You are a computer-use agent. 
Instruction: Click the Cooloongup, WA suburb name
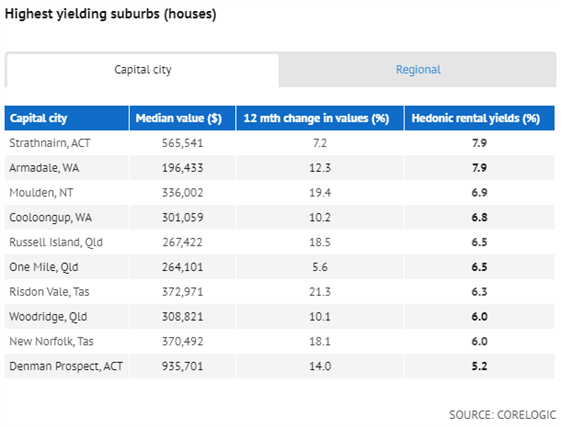50,218
